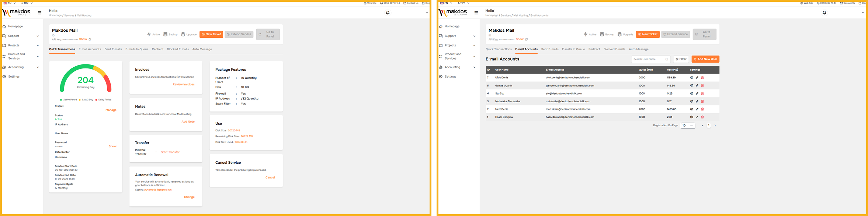Click Change link under Automatic Renewal
This screenshot has width=868, height=216.
pos(189,197)
